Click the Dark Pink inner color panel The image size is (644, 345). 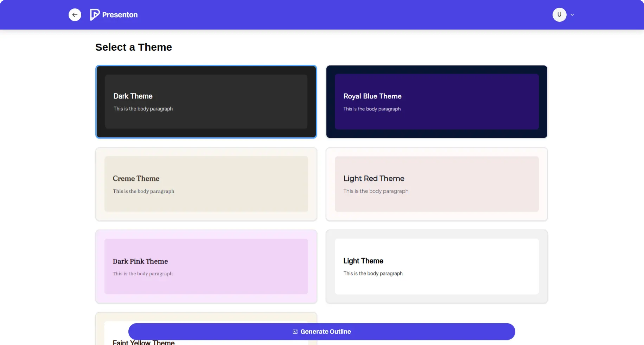point(206,267)
